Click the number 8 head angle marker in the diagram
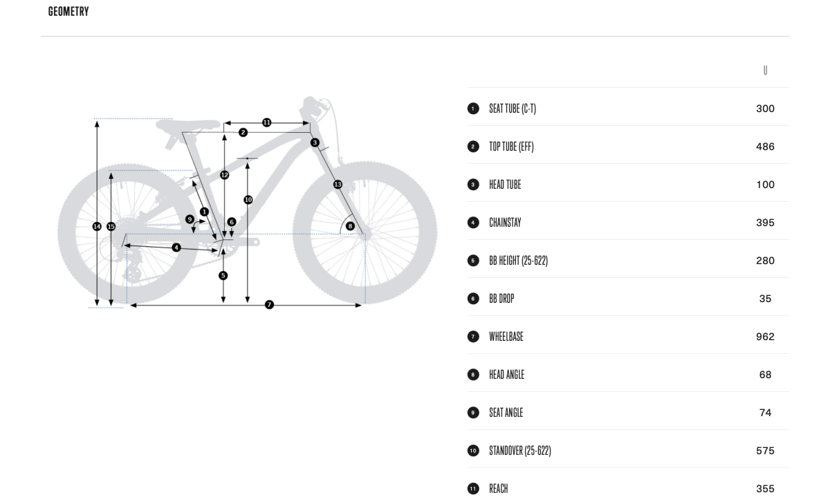830x504 pixels. [350, 226]
